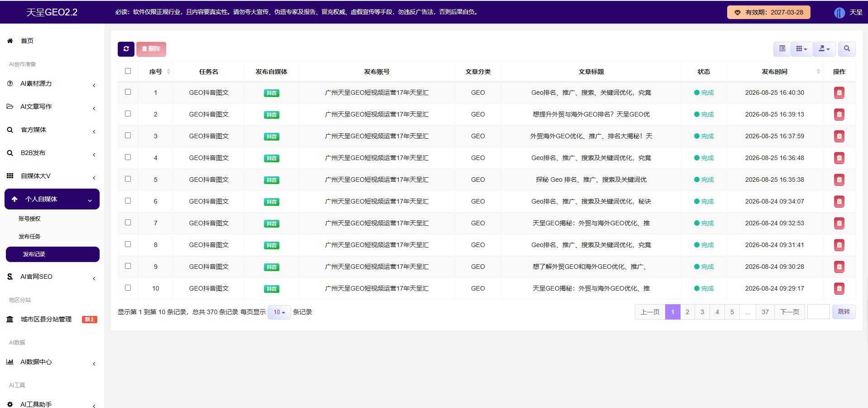868x408 pixels.
Task: Open the columns selection dropdown
Action: 801,49
